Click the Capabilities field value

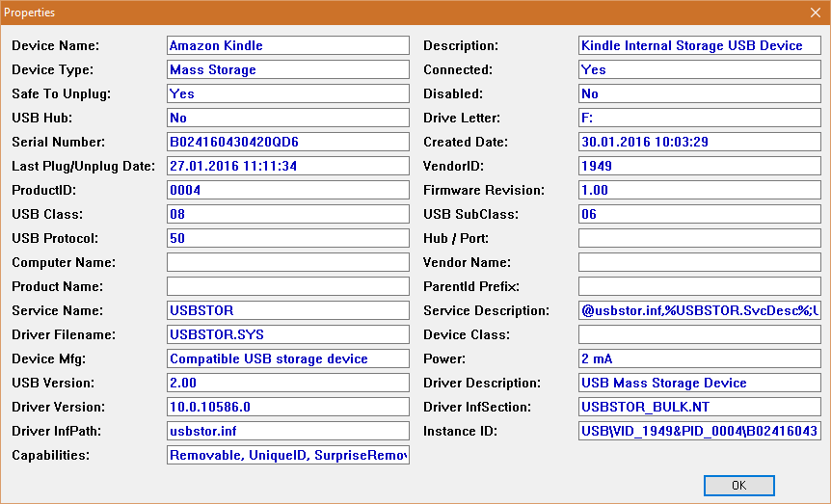pyautogui.click(x=288, y=455)
